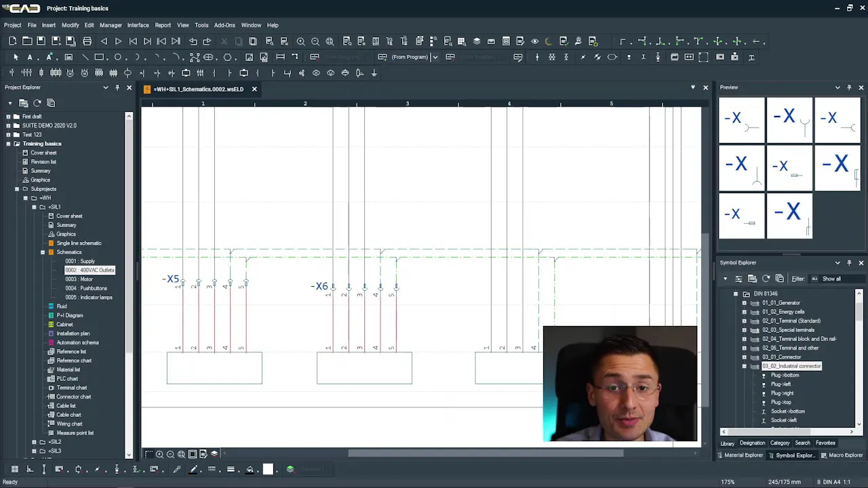Click the fill bucket icon in the bottom toolbar
This screenshot has height=488, width=868.
tap(250, 469)
